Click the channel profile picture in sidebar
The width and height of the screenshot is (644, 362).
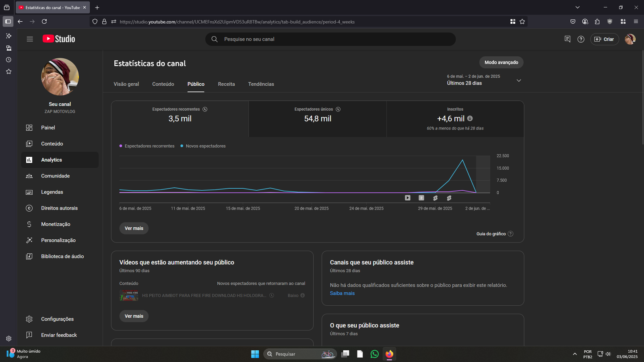click(x=60, y=77)
